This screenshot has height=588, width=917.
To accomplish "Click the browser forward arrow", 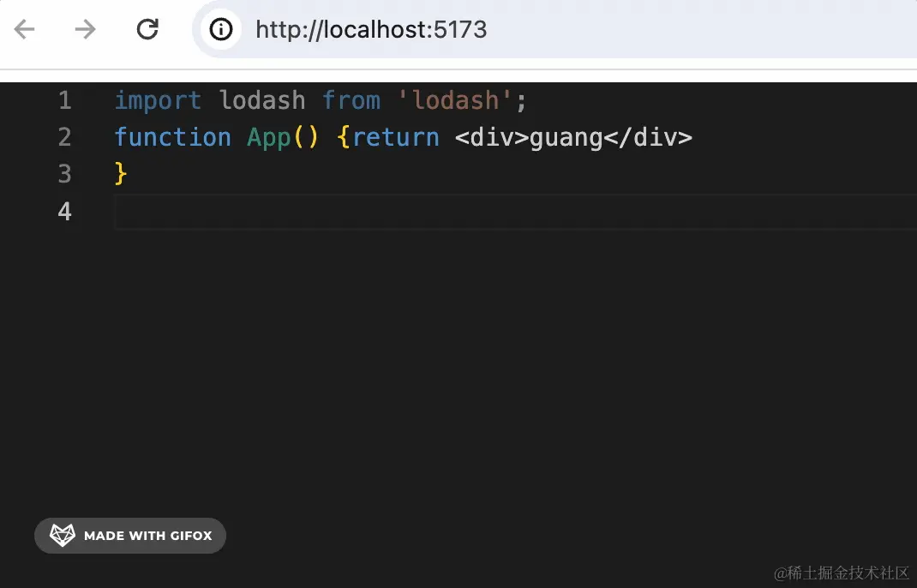I will [86, 29].
